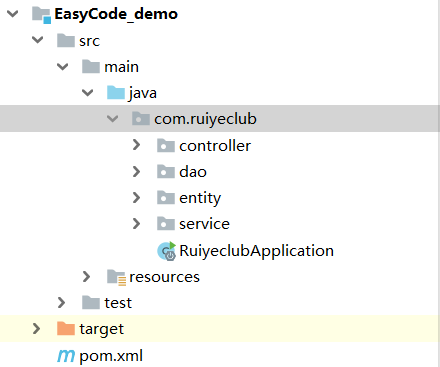Collapse the com.ruiyeclub package

click(x=112, y=119)
